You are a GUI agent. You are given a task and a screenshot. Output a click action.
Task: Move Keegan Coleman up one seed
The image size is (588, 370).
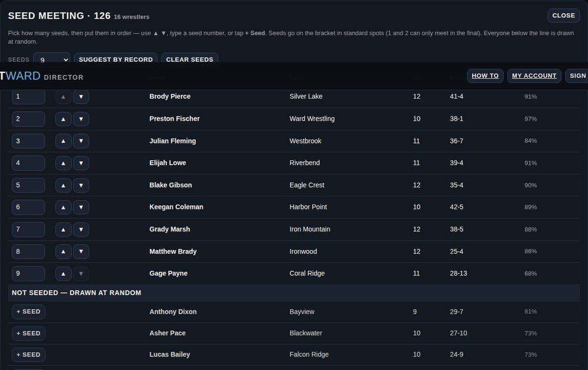coord(64,207)
